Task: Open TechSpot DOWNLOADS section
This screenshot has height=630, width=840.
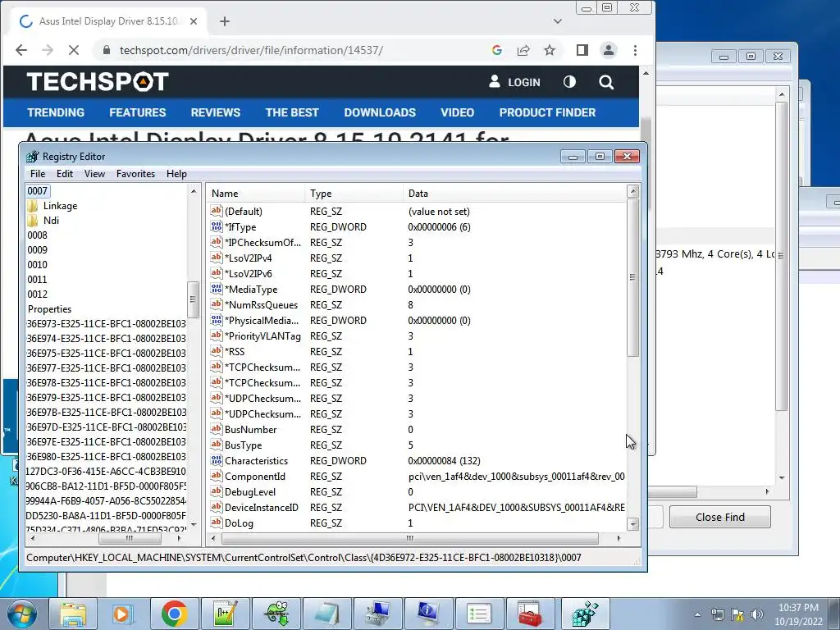Action: (380, 112)
